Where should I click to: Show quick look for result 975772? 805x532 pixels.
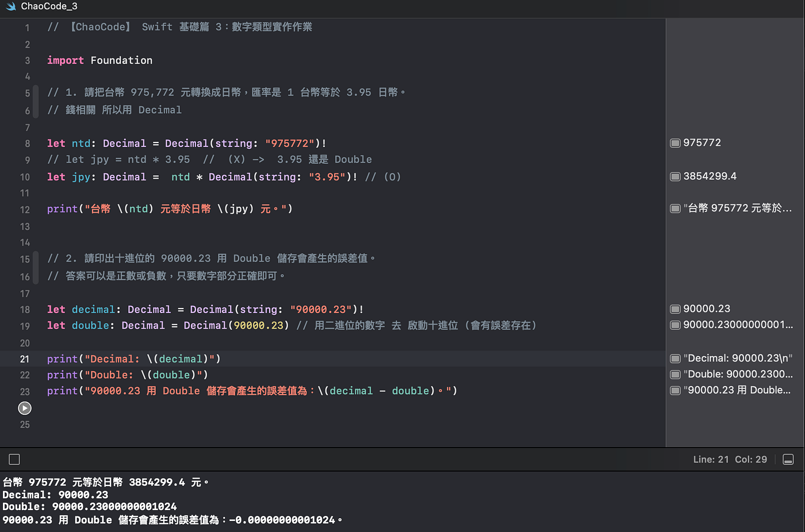point(675,143)
